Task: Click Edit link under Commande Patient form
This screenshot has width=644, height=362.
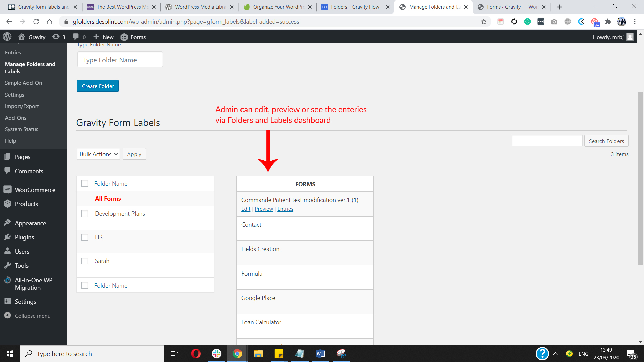Action: [246, 209]
